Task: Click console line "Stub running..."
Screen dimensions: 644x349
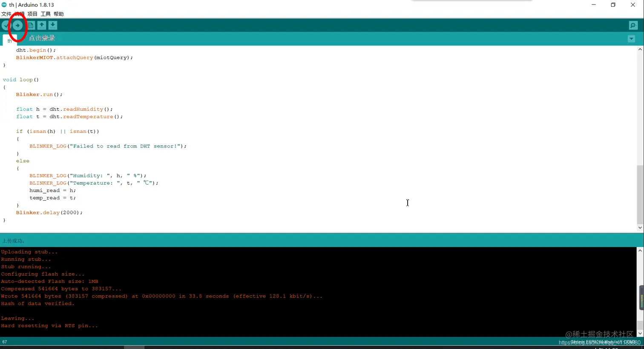Action: point(26,267)
